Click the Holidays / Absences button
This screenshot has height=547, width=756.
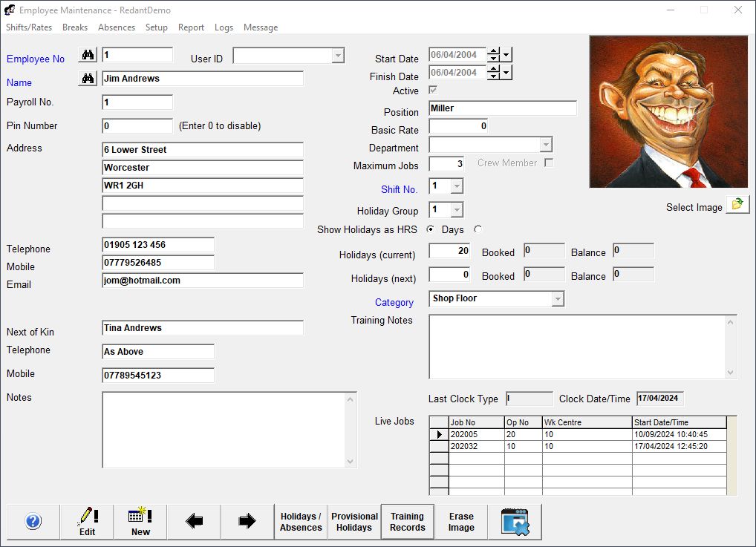pos(301,522)
